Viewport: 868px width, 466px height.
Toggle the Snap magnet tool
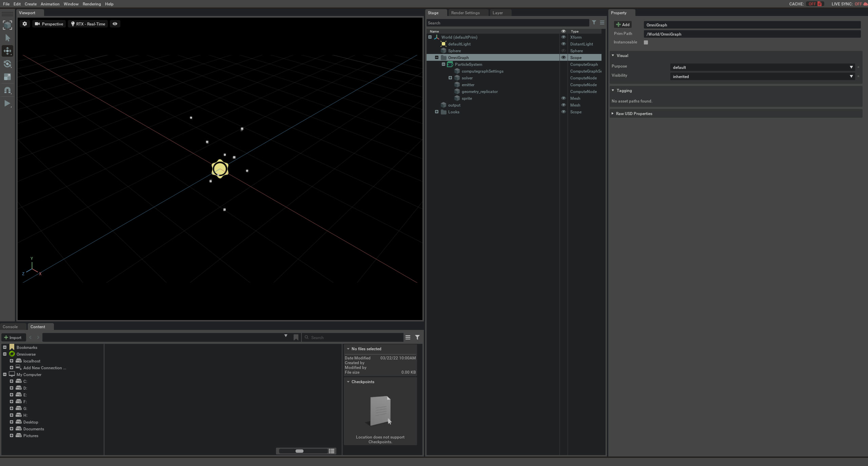pyautogui.click(x=7, y=90)
